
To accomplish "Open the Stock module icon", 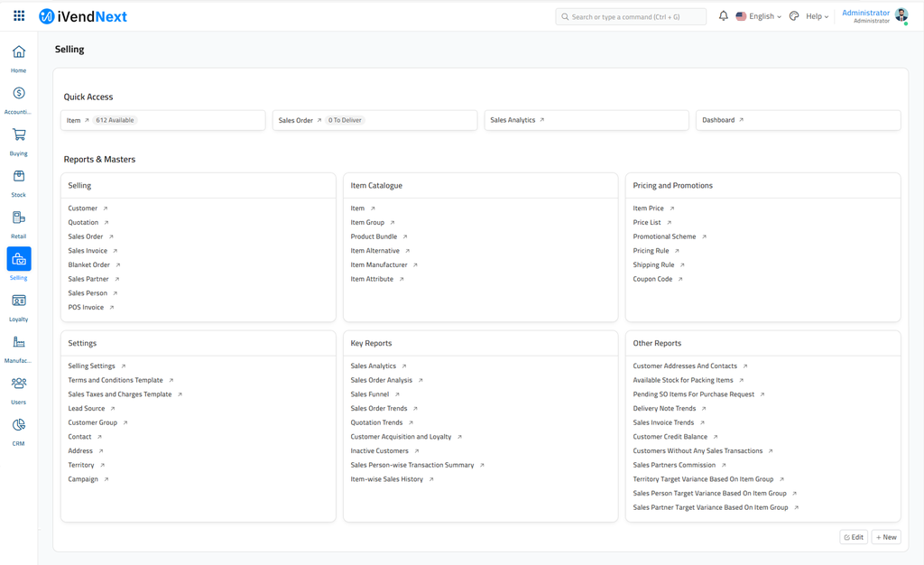I will [18, 177].
